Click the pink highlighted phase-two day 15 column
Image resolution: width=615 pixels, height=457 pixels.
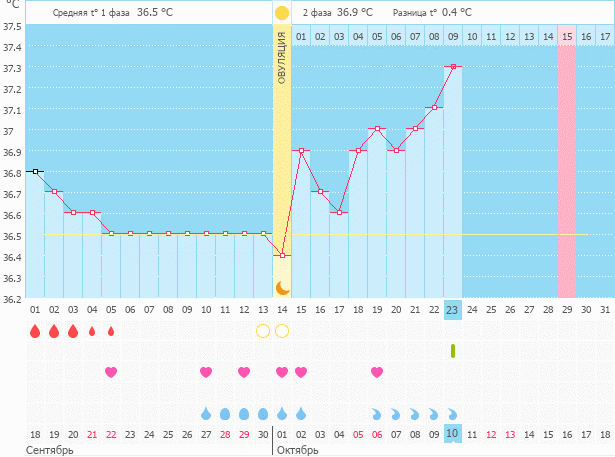pos(567,37)
